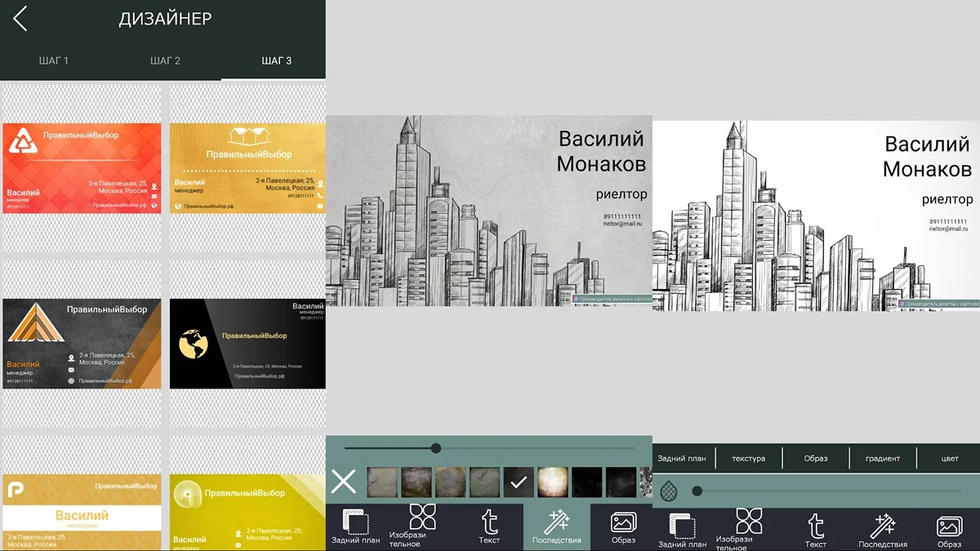Image resolution: width=980 pixels, height=551 pixels.
Task: Switch to the ШАГ 2 tab
Action: tap(165, 60)
